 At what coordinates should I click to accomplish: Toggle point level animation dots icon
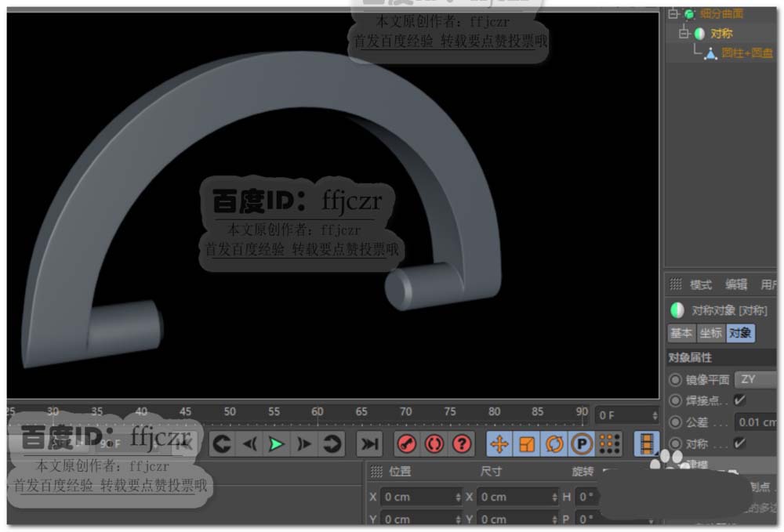point(609,443)
